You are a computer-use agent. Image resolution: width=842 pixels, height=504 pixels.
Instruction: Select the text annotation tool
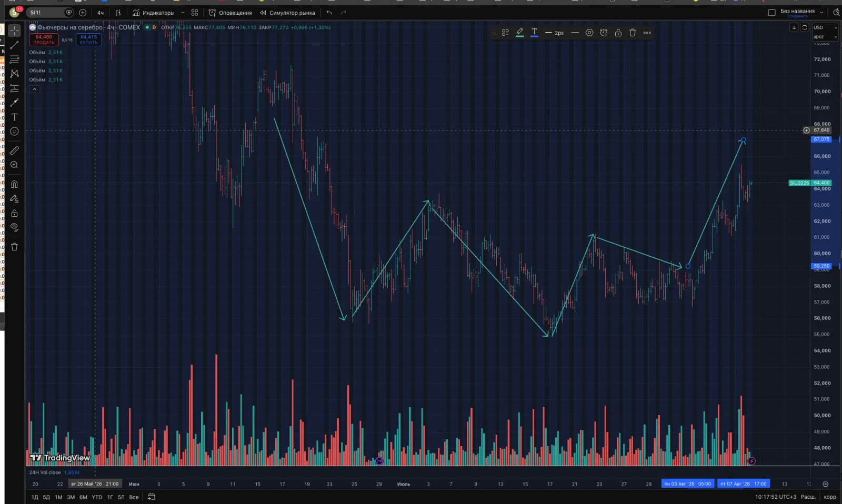14,117
